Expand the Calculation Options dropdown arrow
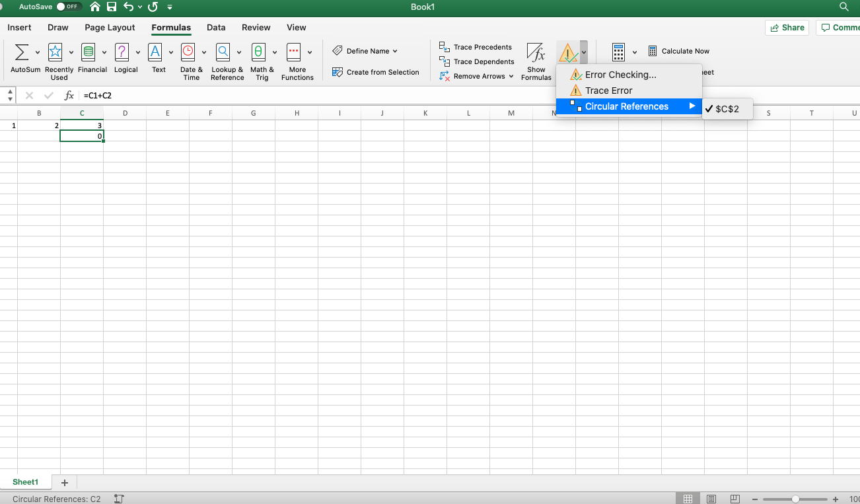Screen dimensions: 860x504 tap(635, 52)
